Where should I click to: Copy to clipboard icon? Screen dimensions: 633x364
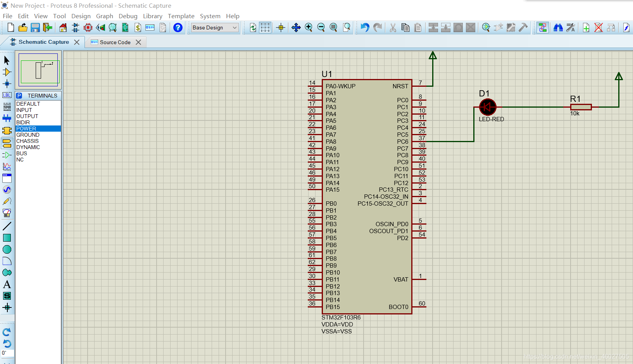point(405,27)
